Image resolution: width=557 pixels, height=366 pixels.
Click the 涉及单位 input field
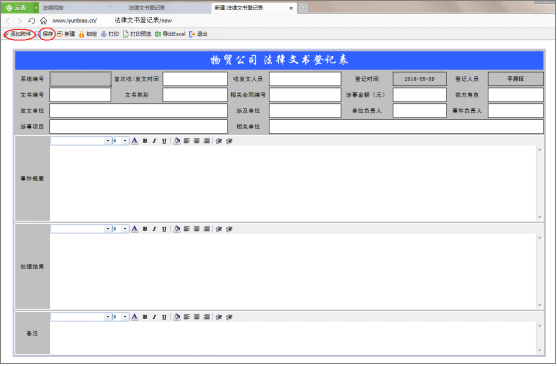(x=305, y=111)
